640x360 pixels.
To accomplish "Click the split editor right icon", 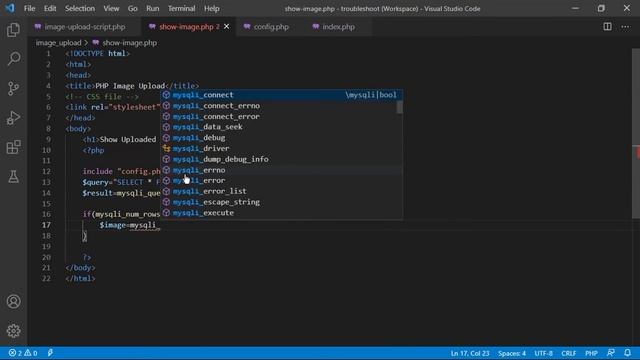I will click(x=607, y=27).
